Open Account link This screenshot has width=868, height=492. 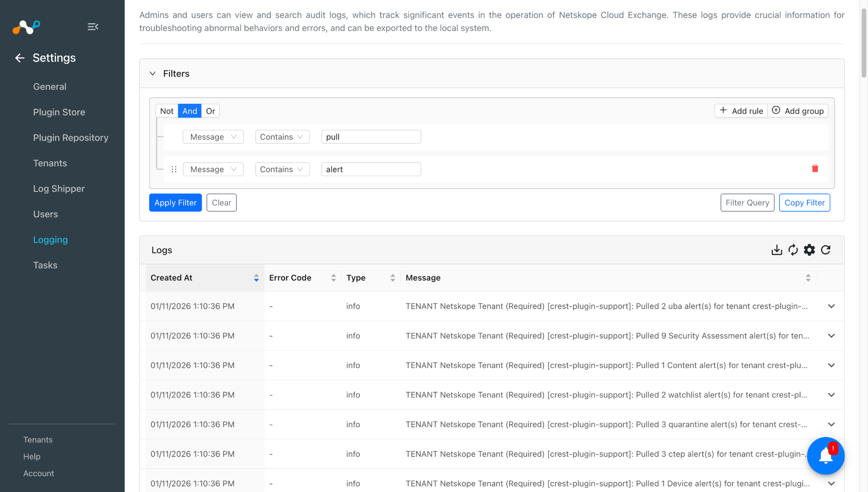pyautogui.click(x=39, y=473)
